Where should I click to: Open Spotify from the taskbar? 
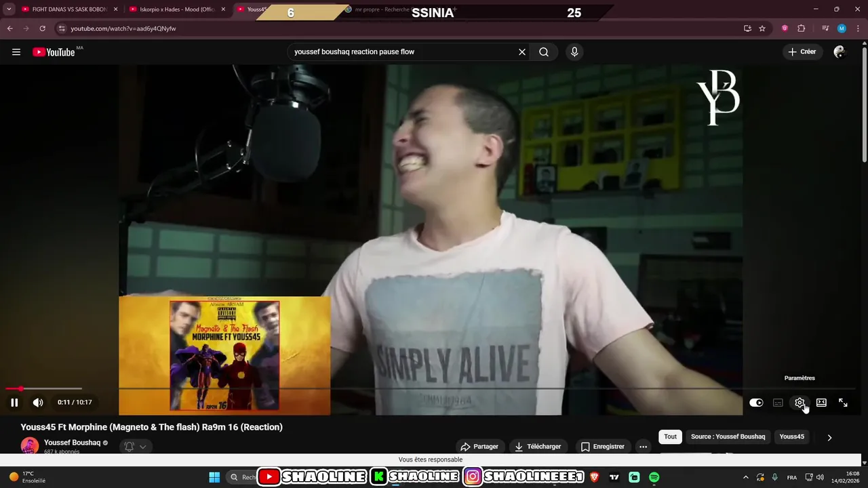654,477
